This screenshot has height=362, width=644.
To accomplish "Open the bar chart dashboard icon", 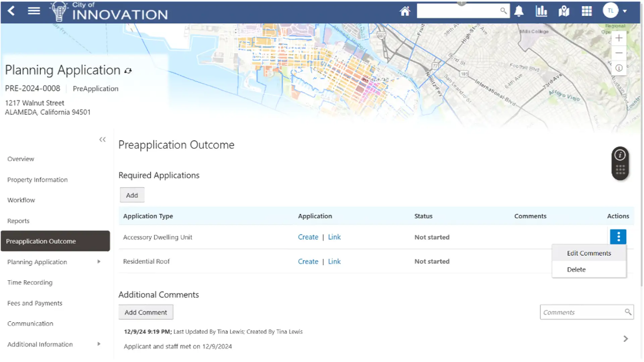I will tap(541, 11).
